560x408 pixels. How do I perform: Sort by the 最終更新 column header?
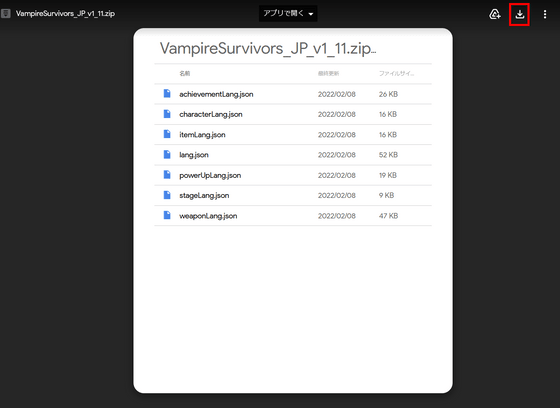tap(328, 74)
